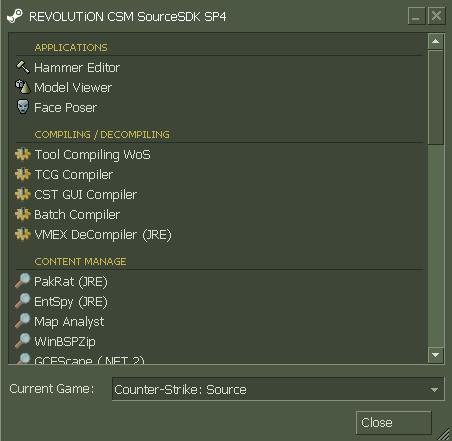Select VMEX DeCompiler (JRE)
The height and width of the screenshot is (441, 452).
coord(103,235)
